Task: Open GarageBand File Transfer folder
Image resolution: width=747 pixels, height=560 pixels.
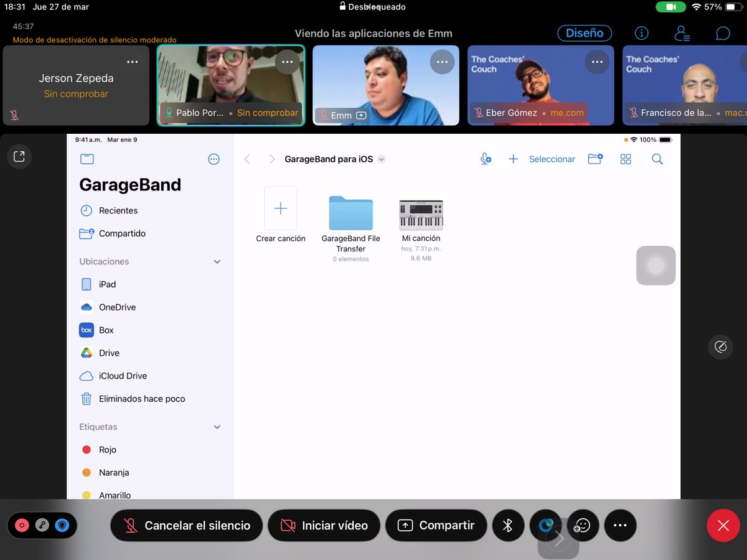Action: 351,228
